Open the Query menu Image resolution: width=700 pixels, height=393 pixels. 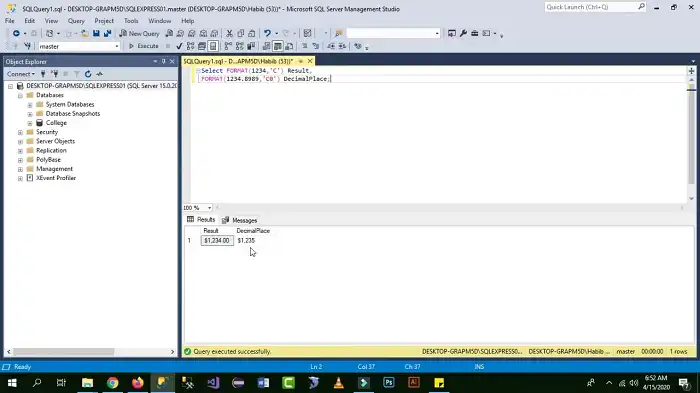76,21
